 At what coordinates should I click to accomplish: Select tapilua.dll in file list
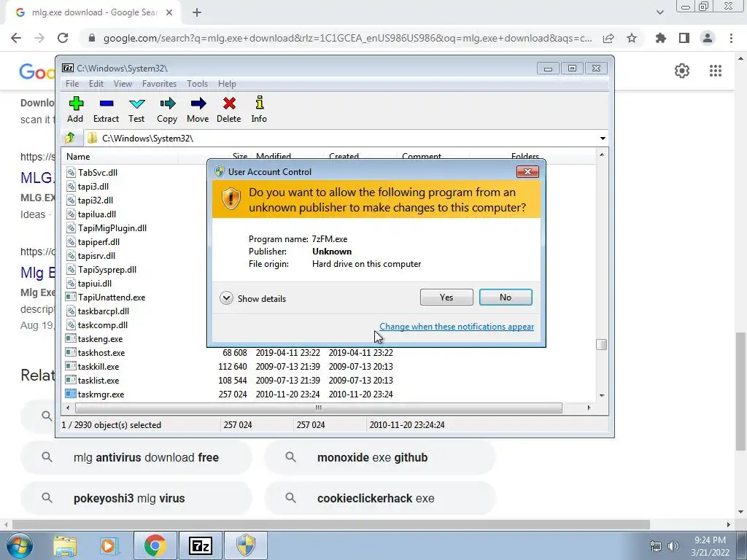coord(97,214)
